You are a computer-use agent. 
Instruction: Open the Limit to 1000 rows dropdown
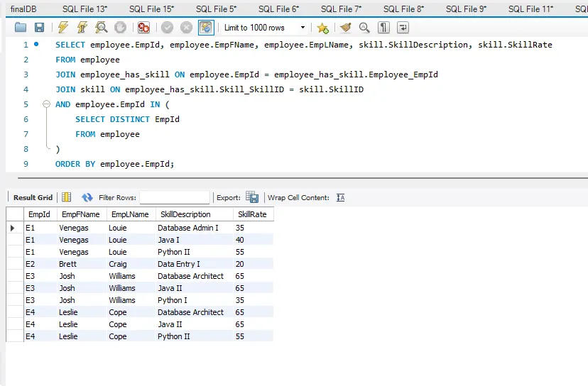[x=264, y=28]
